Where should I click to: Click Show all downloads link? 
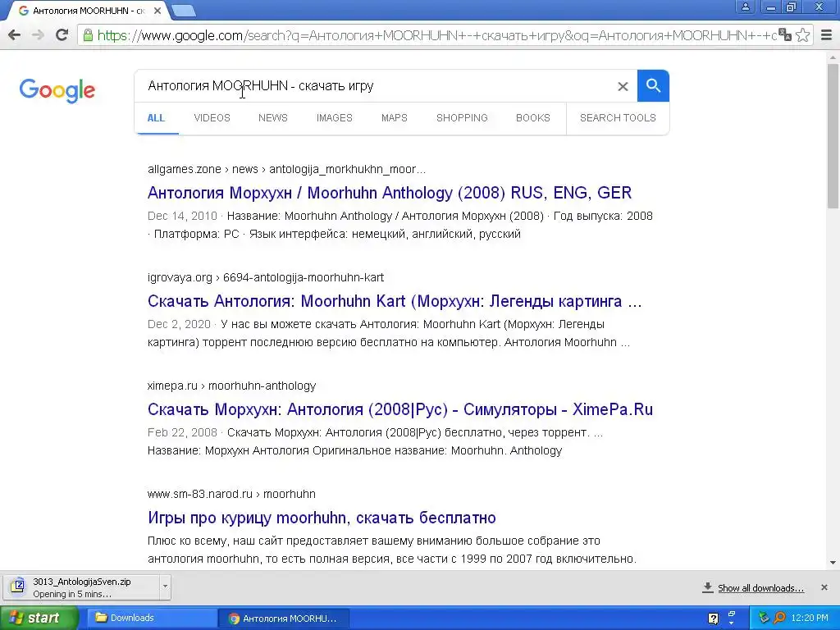pos(760,588)
